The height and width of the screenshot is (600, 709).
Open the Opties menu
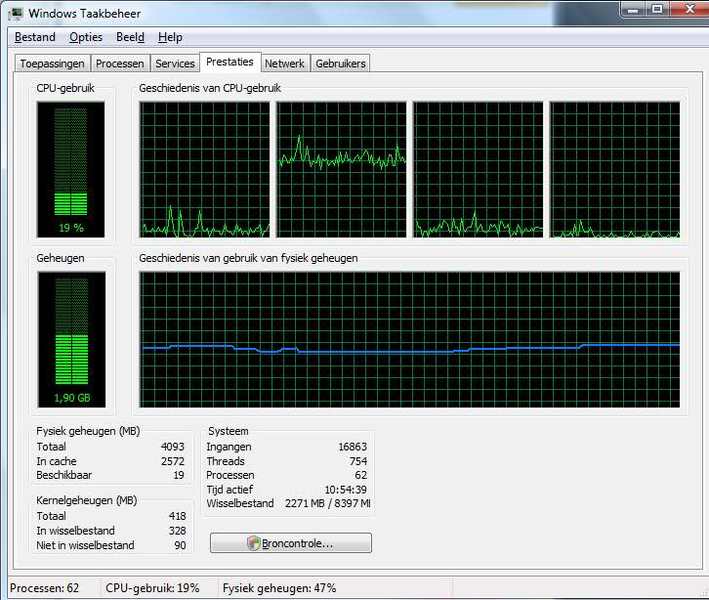(x=85, y=37)
